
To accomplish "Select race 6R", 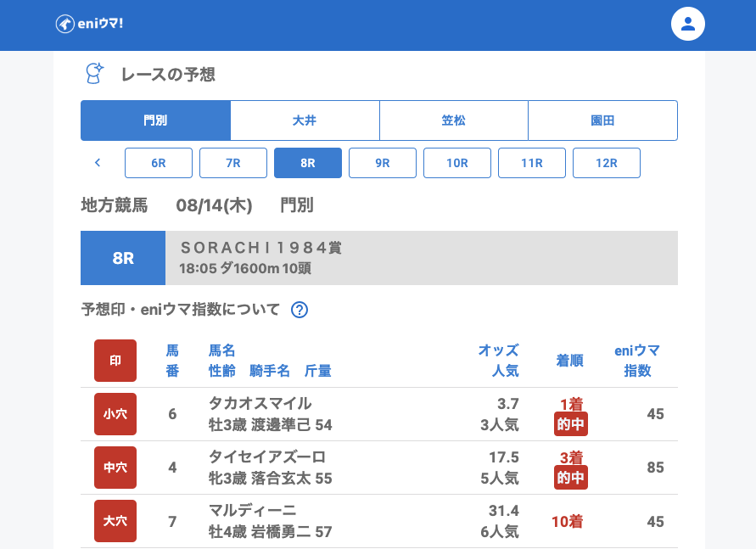I will (159, 163).
